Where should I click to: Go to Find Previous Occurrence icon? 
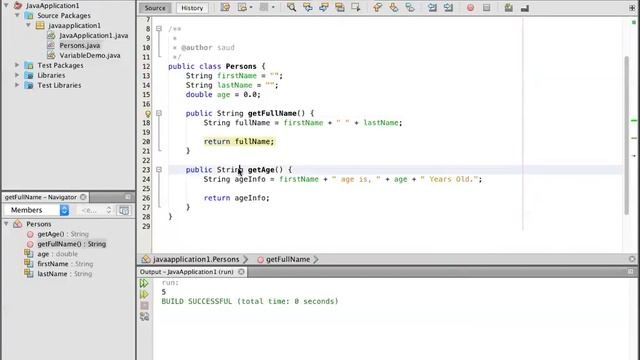308,7
